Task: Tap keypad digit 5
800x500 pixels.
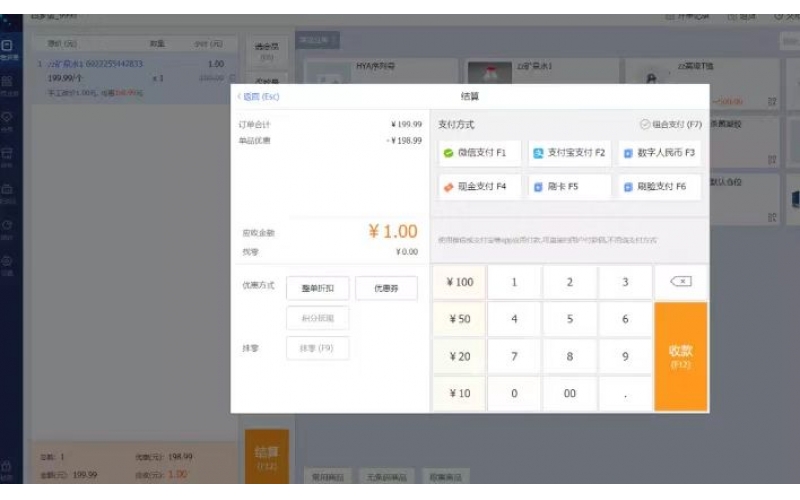Action: pos(570,319)
